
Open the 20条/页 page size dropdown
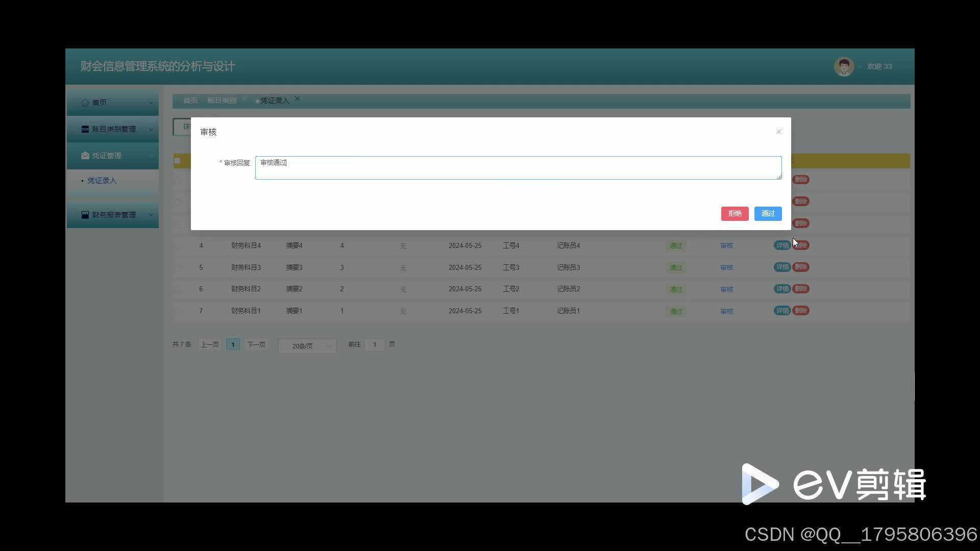307,346
